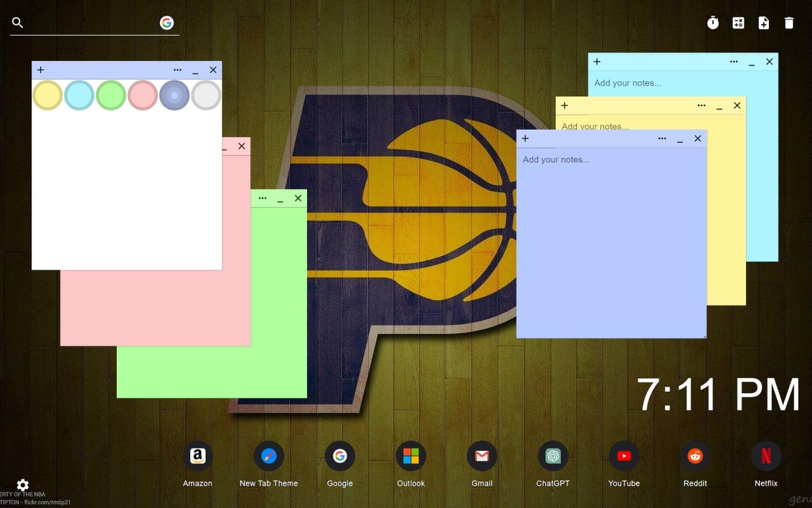
Task: Add a note using the yellow note's plus
Action: 565,105
